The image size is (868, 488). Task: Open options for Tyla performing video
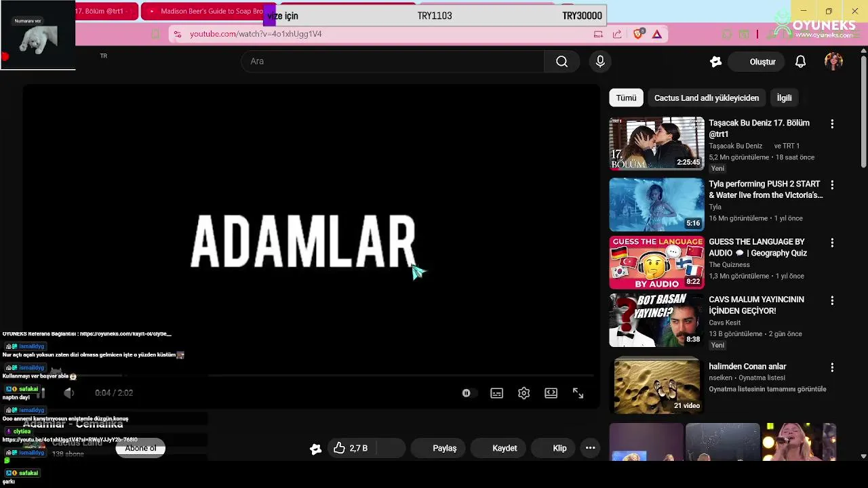coord(832,184)
